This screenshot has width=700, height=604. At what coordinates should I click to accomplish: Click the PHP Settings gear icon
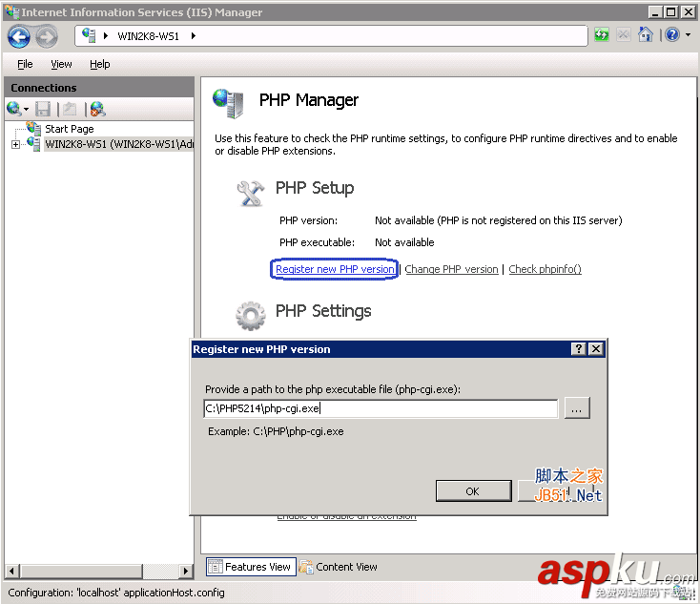(251, 316)
